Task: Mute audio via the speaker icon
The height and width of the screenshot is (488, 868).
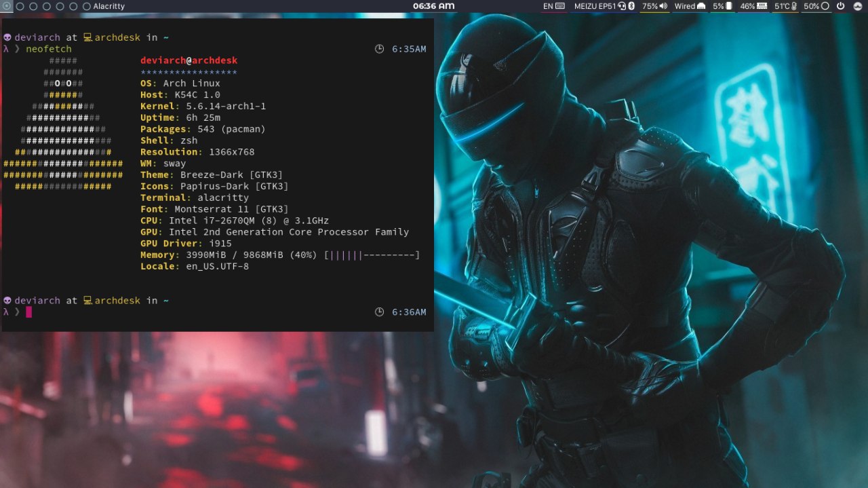Action: (x=663, y=6)
